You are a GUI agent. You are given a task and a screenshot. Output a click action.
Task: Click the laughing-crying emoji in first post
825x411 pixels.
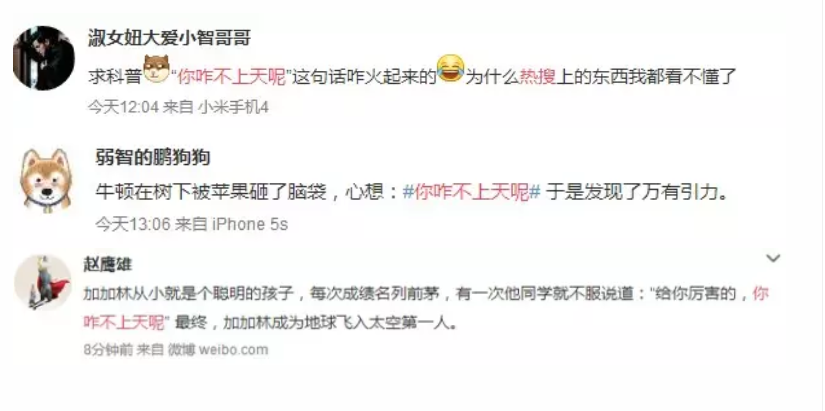(450, 68)
